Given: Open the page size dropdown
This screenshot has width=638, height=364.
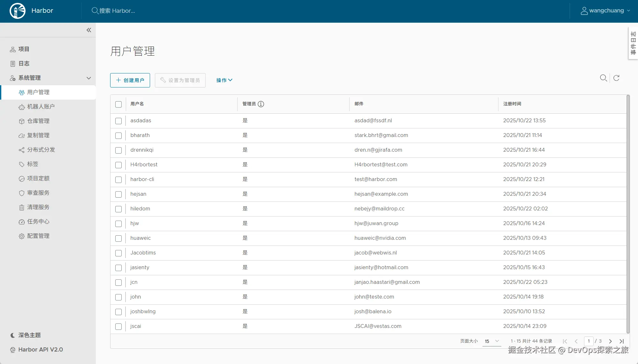Looking at the screenshot, I should click(x=491, y=341).
